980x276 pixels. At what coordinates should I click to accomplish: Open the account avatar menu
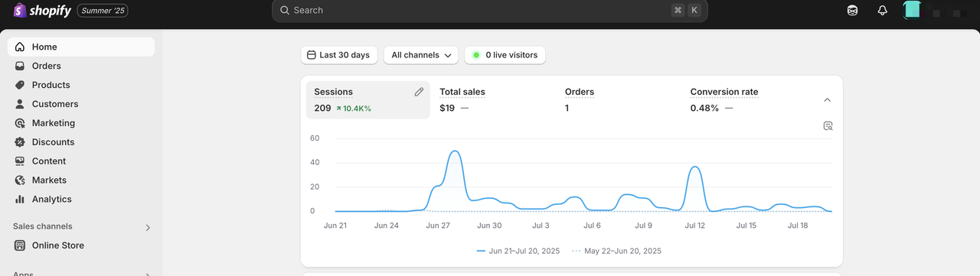pyautogui.click(x=912, y=10)
